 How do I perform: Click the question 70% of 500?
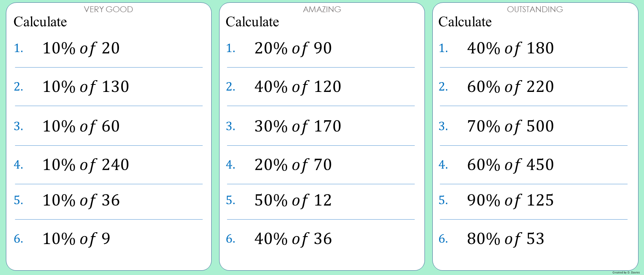click(510, 126)
